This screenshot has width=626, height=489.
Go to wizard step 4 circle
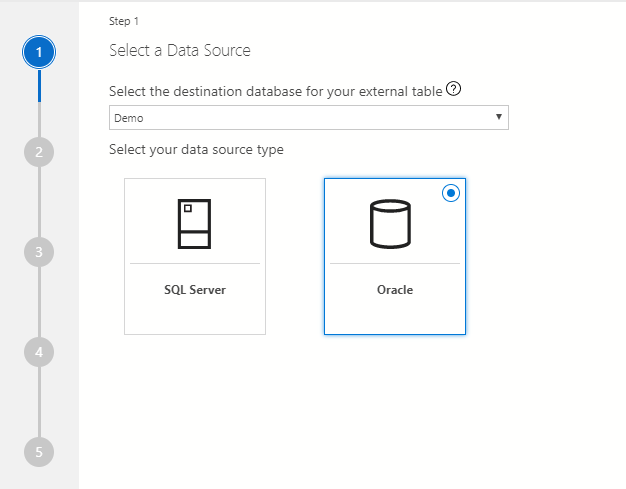pyautogui.click(x=39, y=352)
